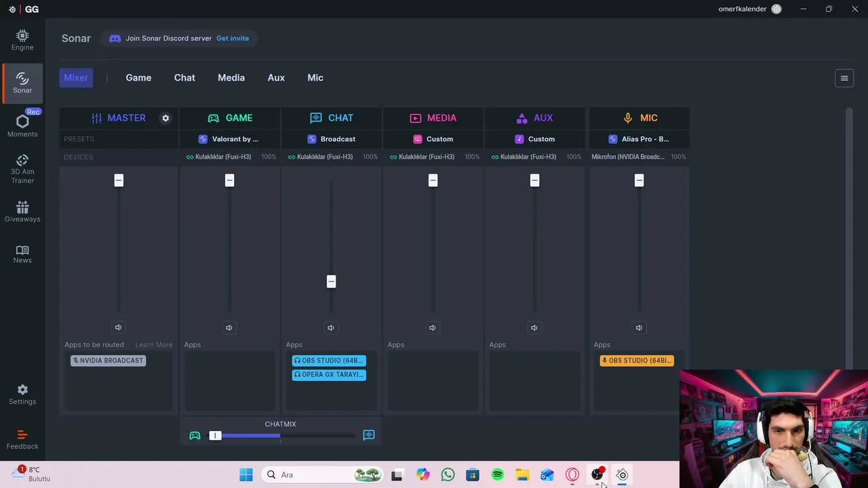Click OBS STUDIO chip under Chat
The height and width of the screenshot is (488, 868).
click(329, 361)
